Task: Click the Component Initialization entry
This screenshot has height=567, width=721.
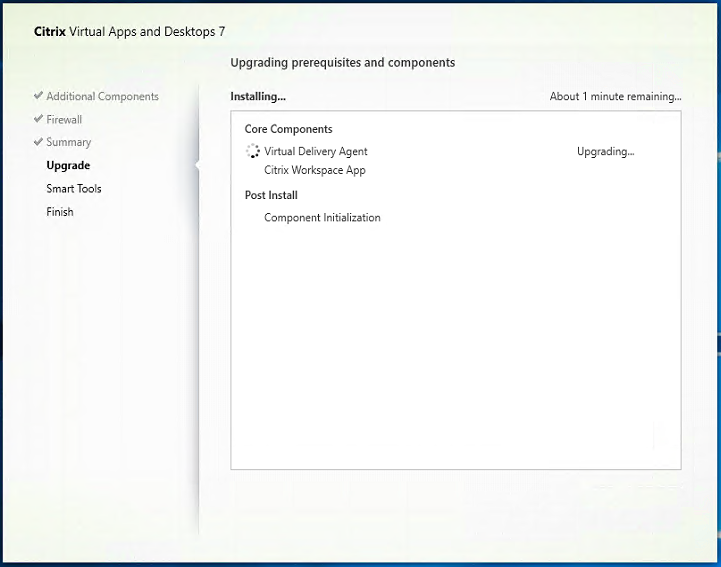Action: (322, 218)
